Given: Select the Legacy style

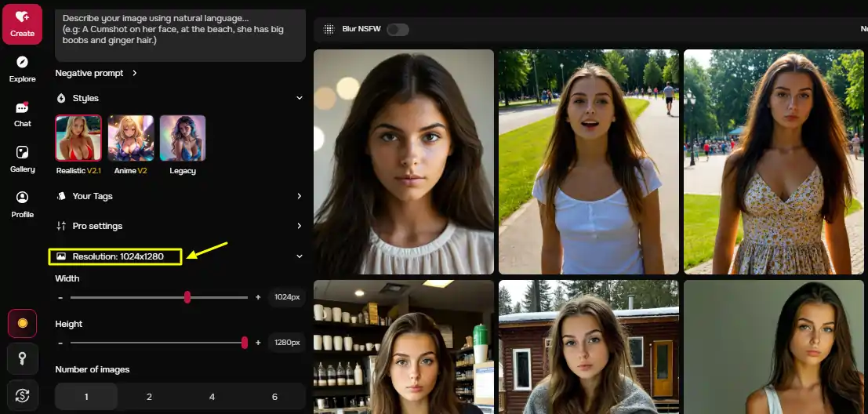Looking at the screenshot, I should tap(183, 144).
